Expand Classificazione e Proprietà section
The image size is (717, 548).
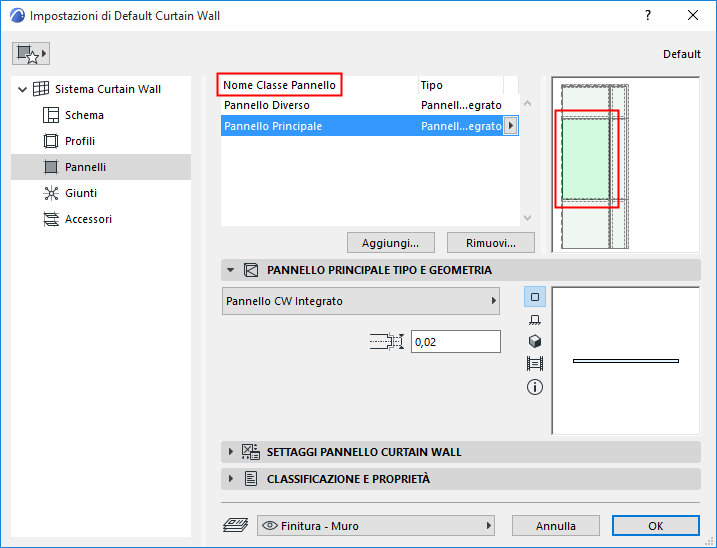coord(230,478)
